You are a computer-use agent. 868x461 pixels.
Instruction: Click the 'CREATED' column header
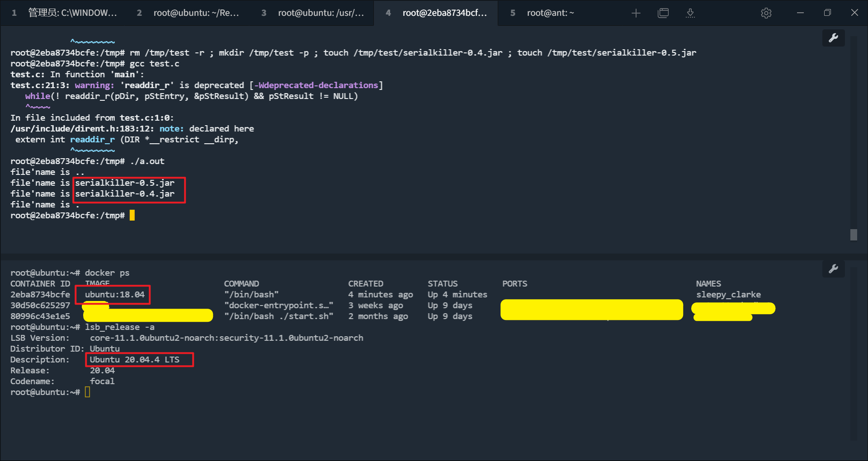pyautogui.click(x=366, y=284)
